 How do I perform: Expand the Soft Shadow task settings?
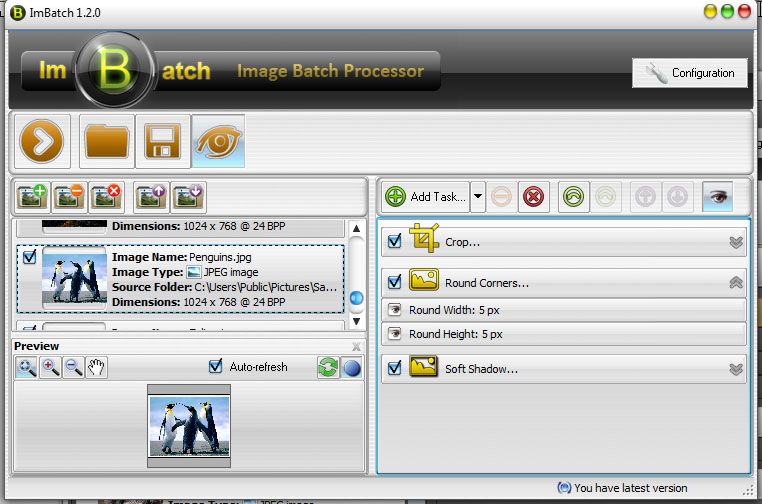click(x=736, y=369)
